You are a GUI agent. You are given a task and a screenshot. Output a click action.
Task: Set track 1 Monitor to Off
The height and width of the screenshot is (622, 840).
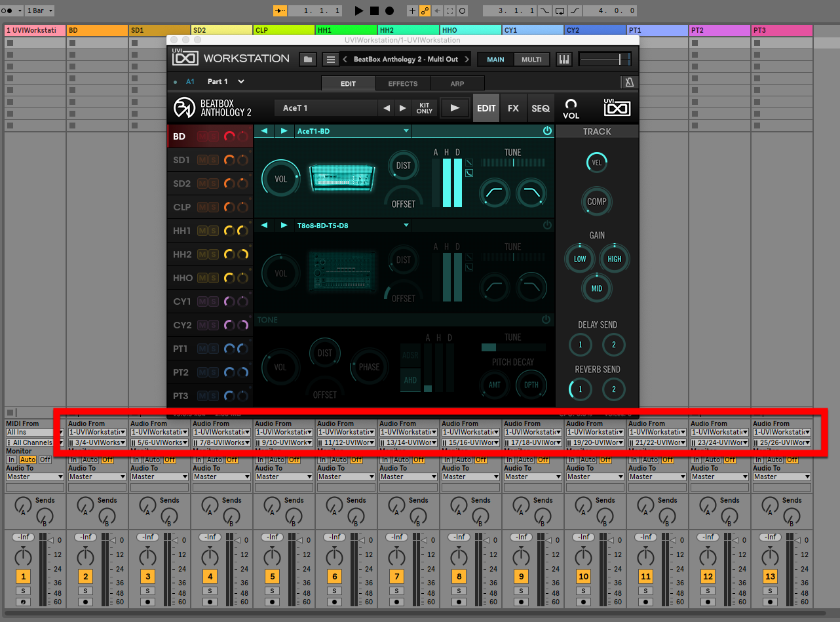(45, 460)
